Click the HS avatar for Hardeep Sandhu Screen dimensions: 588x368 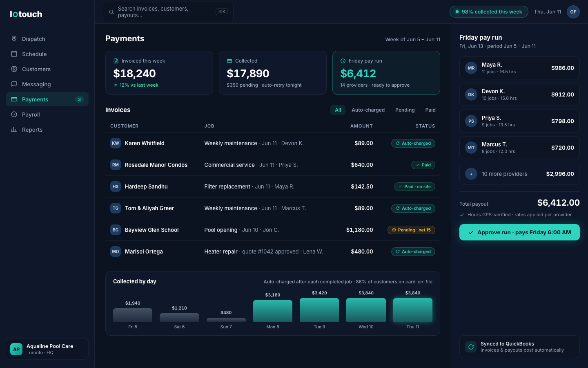[116, 186]
